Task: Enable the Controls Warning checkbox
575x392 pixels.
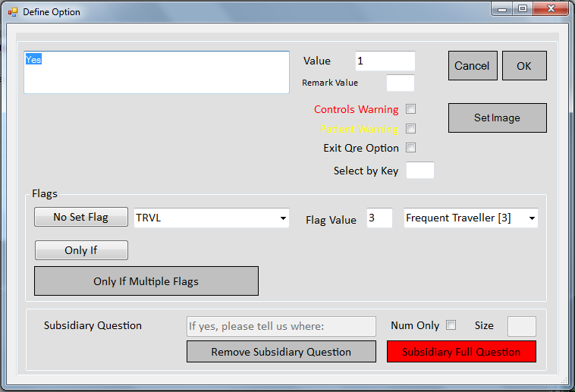Action: [x=411, y=109]
